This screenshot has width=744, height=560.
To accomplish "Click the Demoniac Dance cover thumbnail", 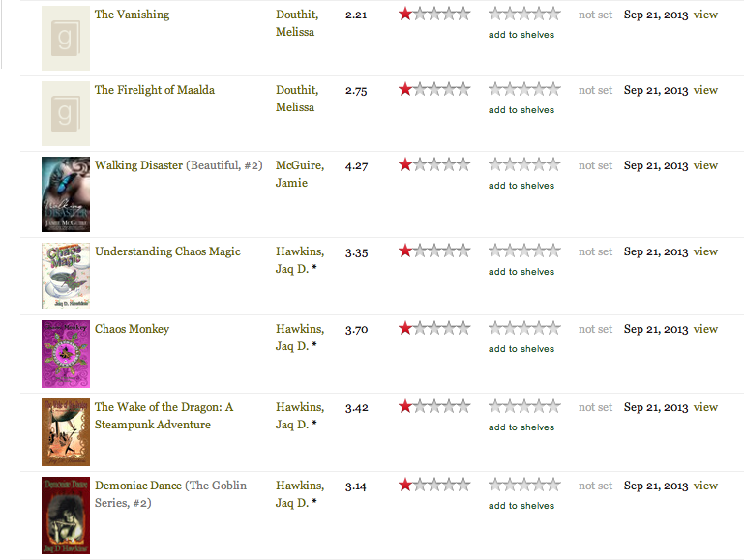I will click(66, 515).
